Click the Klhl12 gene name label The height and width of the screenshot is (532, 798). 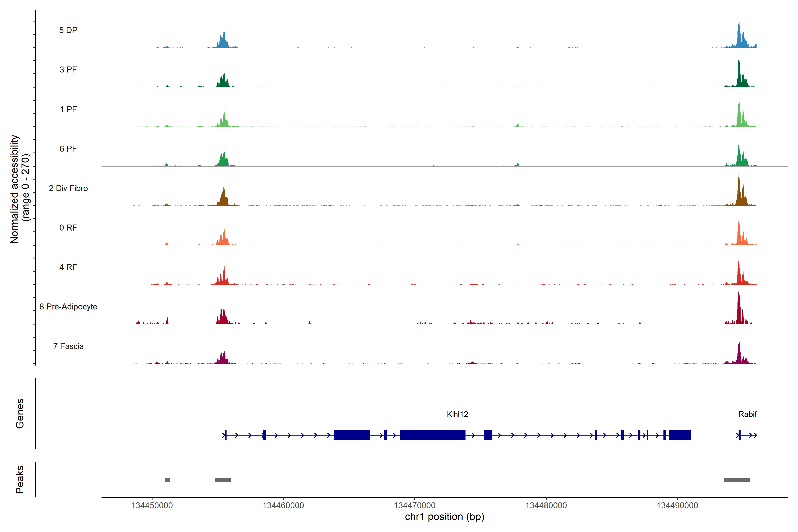coord(457,414)
